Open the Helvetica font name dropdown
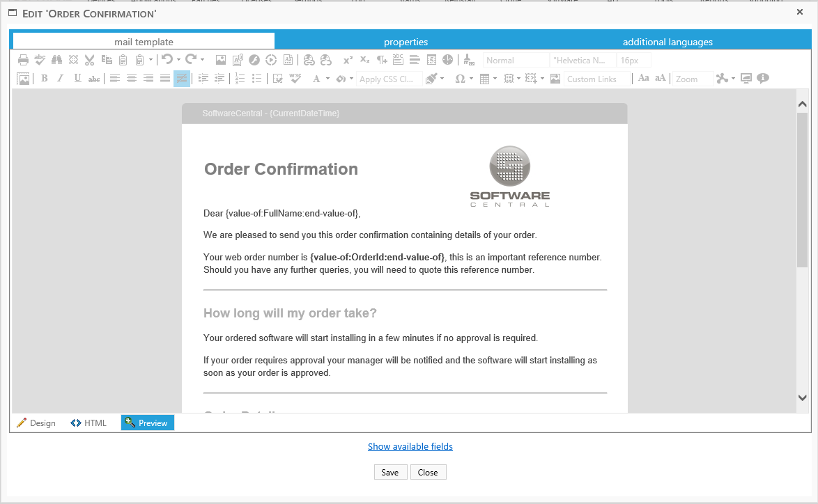 582,61
